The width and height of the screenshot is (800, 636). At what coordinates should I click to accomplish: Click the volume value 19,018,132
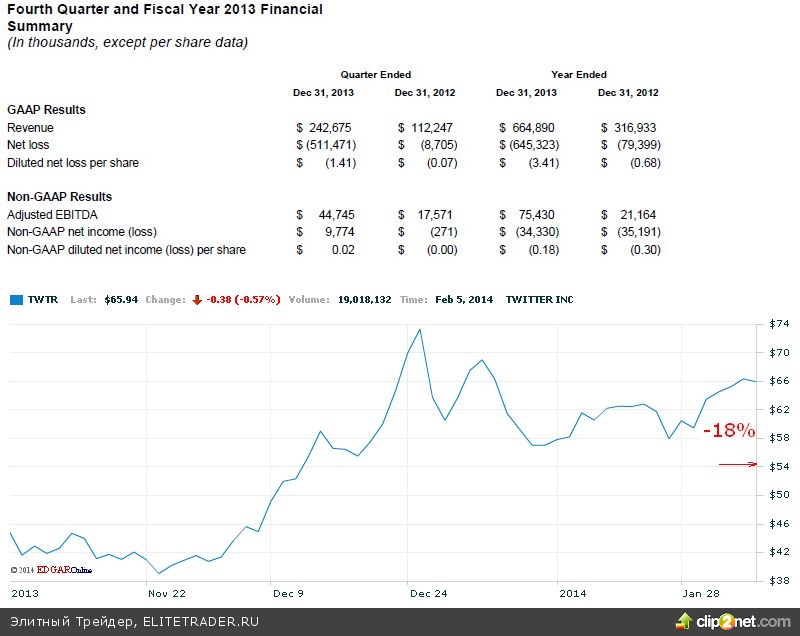pyautogui.click(x=364, y=300)
